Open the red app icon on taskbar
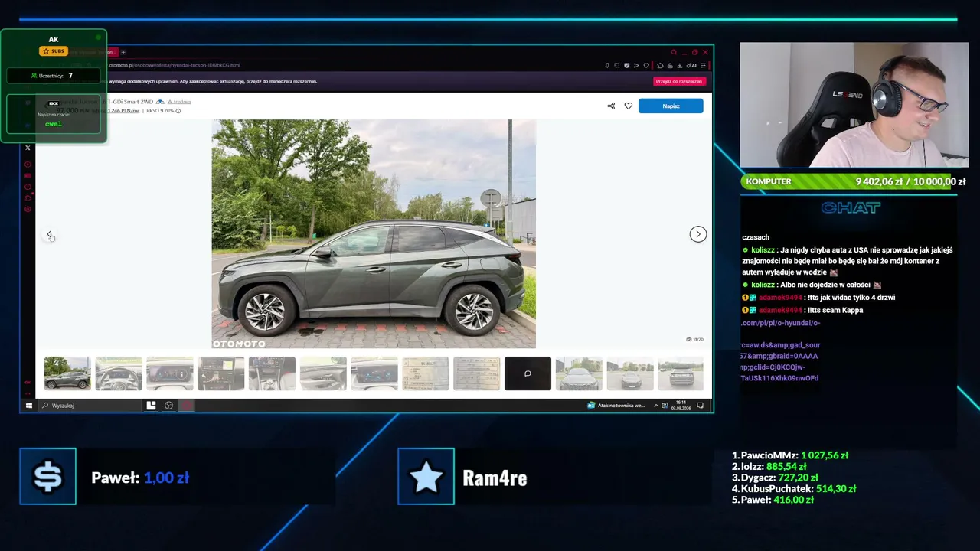 coord(187,406)
